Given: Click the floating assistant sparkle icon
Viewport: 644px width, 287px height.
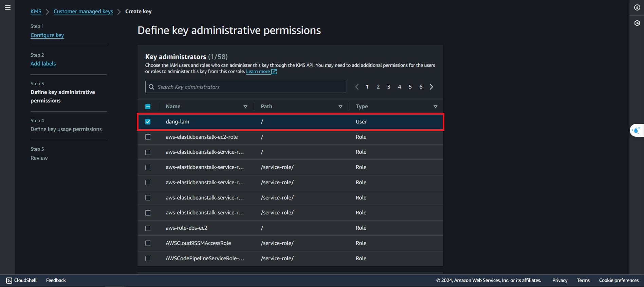Looking at the screenshot, I should 636,130.
